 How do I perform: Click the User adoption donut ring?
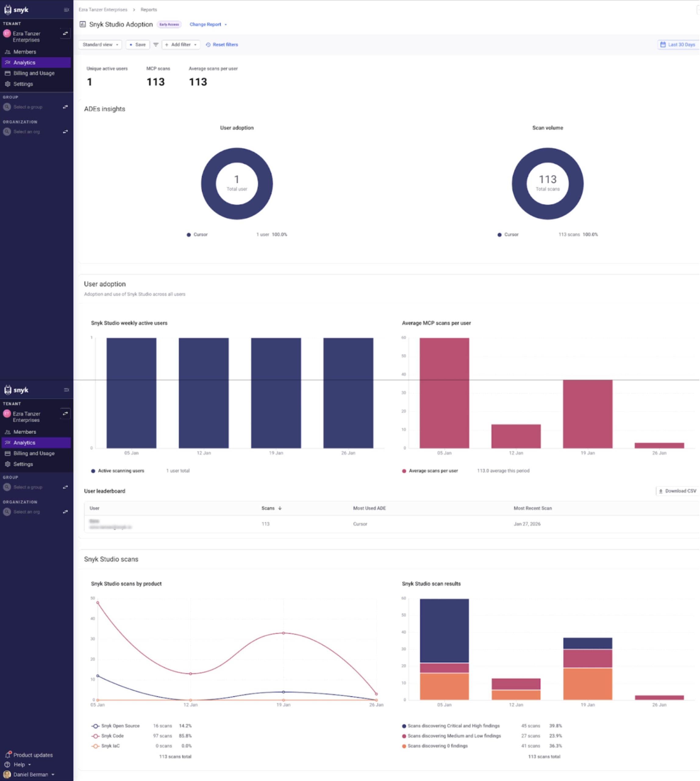click(209, 184)
